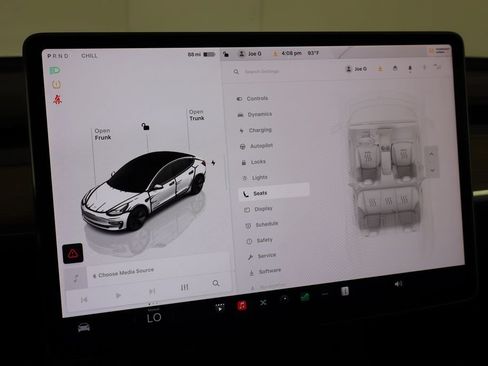Toggle the front passenger seat heater icon
The height and width of the screenshot is (366, 488).
[403, 154]
